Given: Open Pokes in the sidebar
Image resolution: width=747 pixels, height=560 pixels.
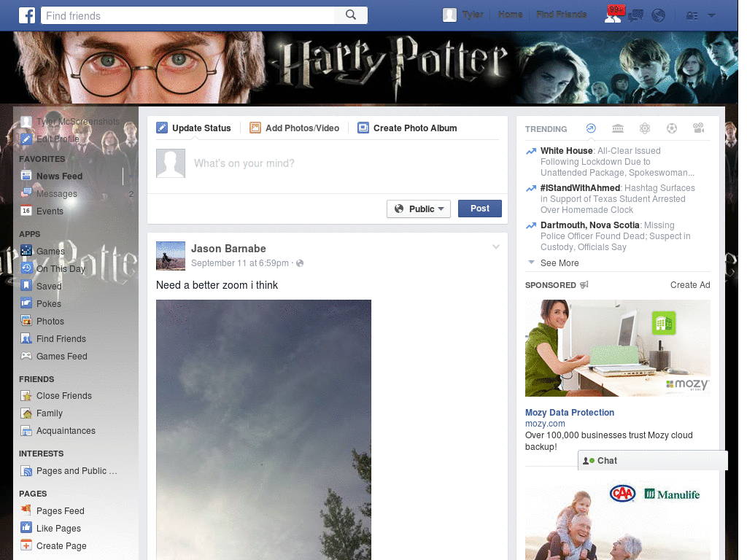Looking at the screenshot, I should point(48,303).
